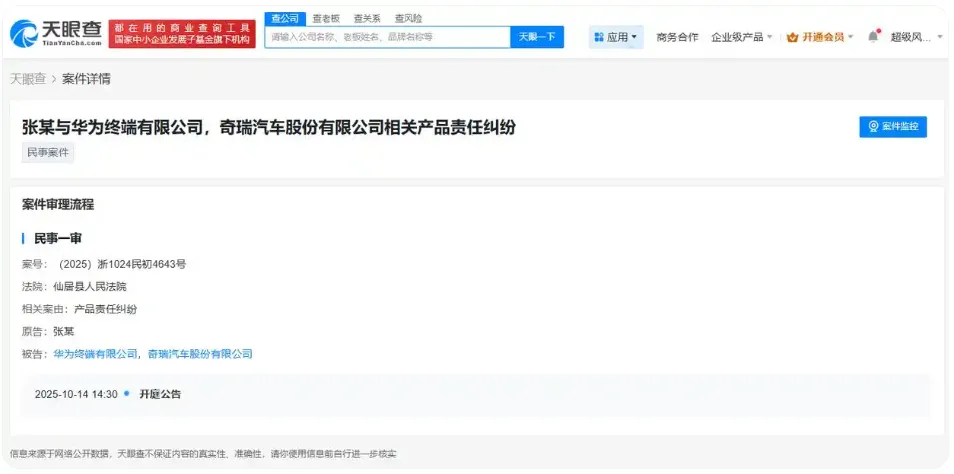This screenshot has width=954, height=474.
Task: Select the 查老板 search tab
Action: click(x=326, y=18)
